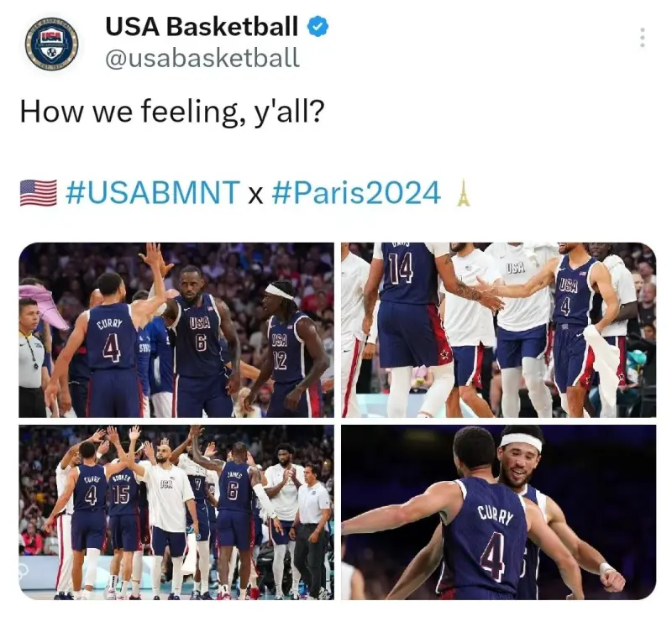The image size is (672, 627).
Task: Click the USA Basketball display name
Action: tap(202, 26)
